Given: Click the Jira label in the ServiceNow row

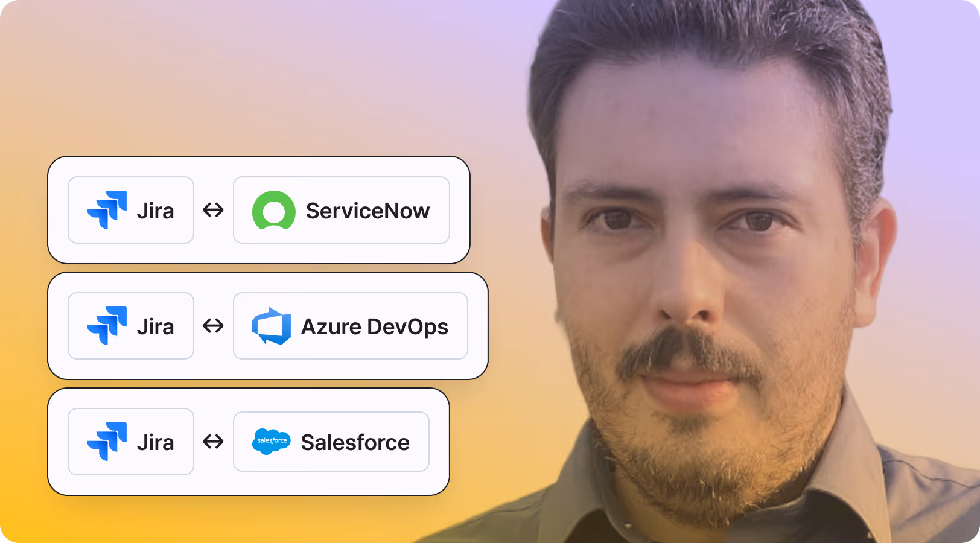Looking at the screenshot, I should pyautogui.click(x=155, y=211).
